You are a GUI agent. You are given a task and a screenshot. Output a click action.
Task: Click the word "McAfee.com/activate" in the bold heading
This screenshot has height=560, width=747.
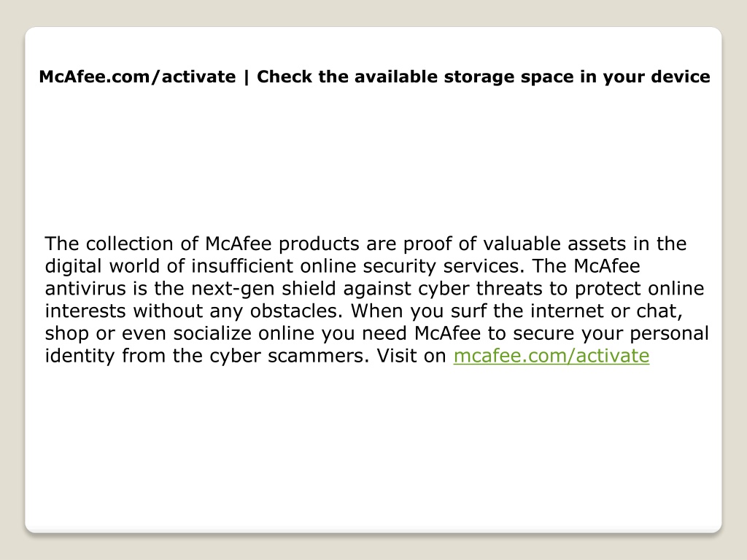(x=137, y=77)
